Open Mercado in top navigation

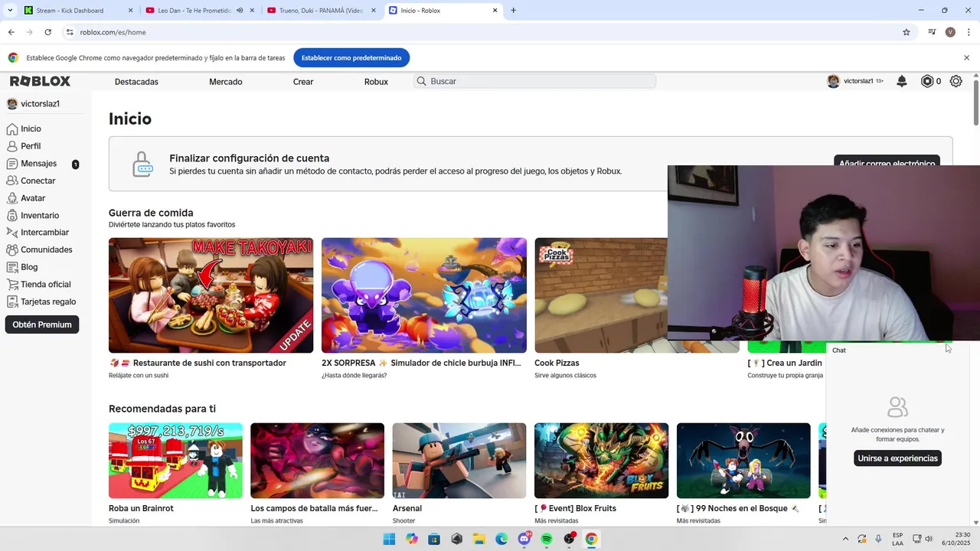click(226, 82)
